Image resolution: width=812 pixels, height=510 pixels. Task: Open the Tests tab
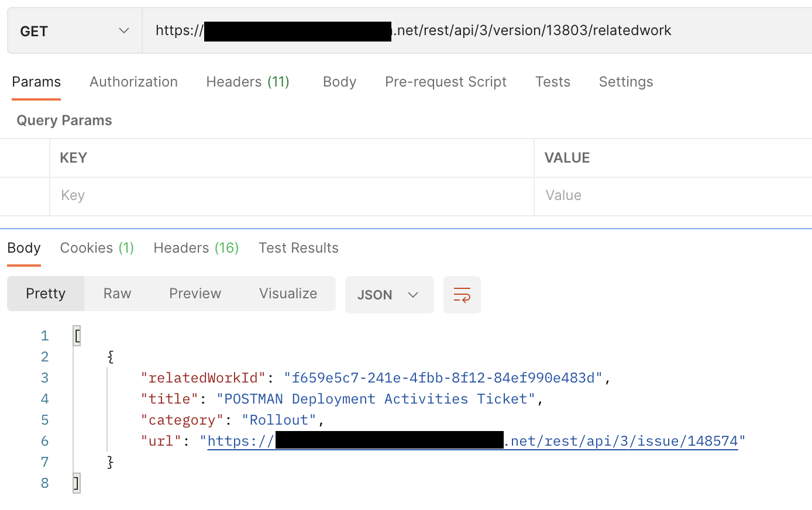pos(553,82)
